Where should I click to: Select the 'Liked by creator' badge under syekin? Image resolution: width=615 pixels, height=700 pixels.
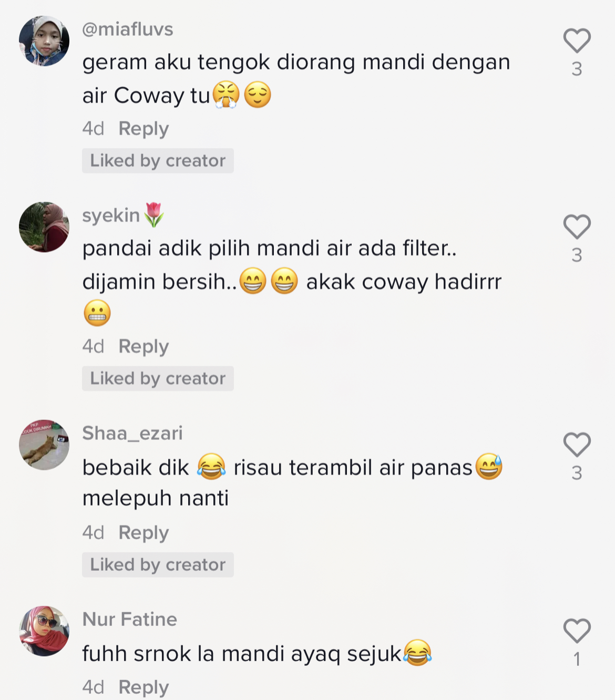(x=158, y=378)
